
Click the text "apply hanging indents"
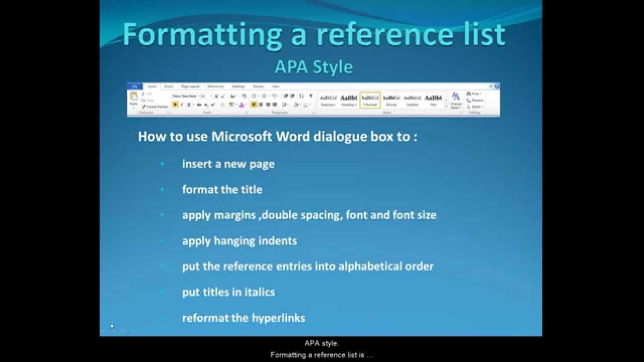(x=239, y=241)
